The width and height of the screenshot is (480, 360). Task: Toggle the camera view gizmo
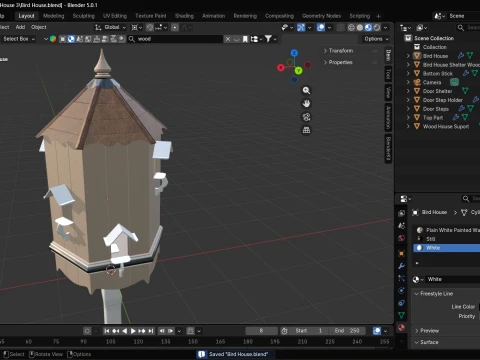point(306,117)
